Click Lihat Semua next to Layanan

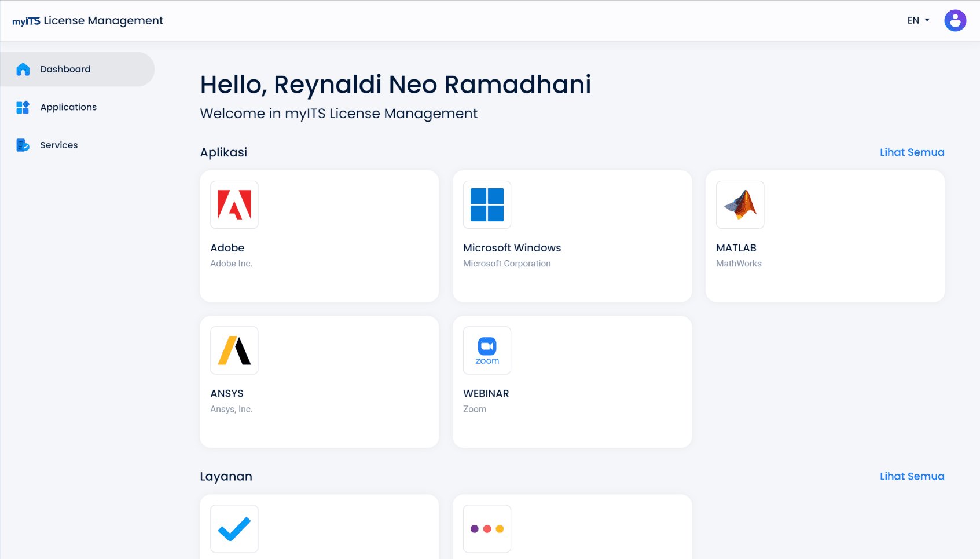[x=912, y=476]
